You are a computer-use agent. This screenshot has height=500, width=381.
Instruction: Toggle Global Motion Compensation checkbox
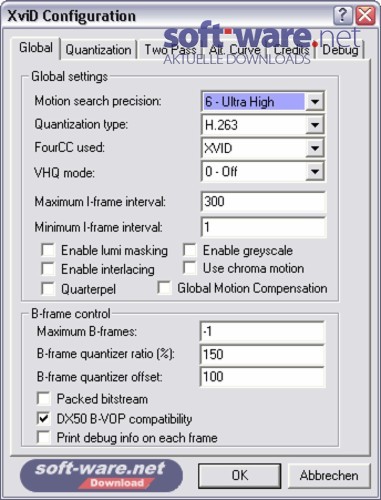click(x=164, y=288)
